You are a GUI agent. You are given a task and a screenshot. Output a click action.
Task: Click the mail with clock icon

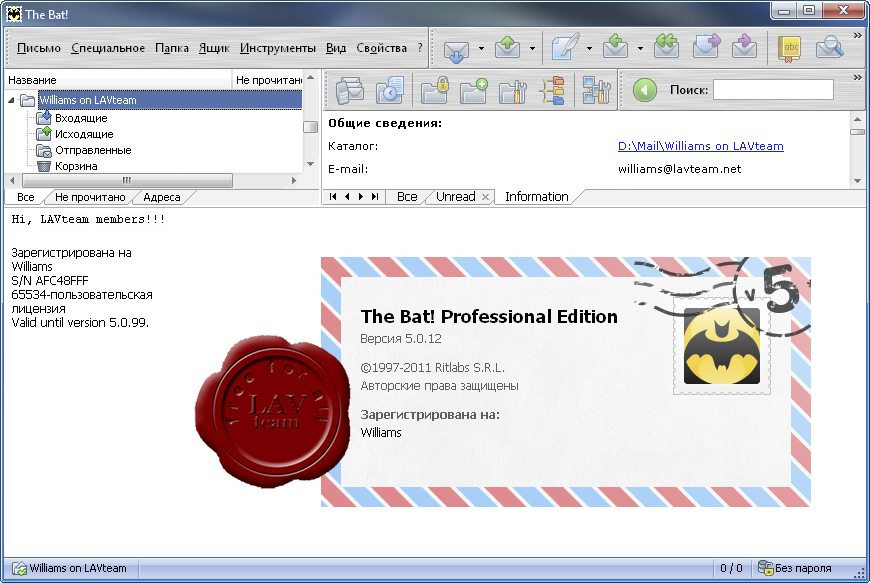[390, 90]
